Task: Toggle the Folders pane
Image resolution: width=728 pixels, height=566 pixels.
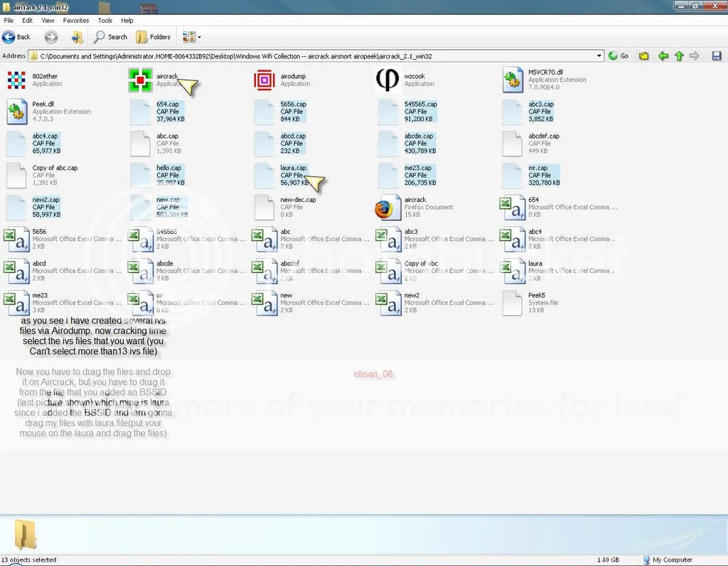Action: [154, 37]
